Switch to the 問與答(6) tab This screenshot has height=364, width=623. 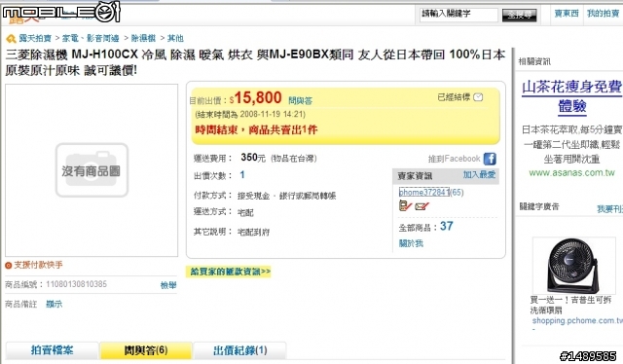(146, 350)
